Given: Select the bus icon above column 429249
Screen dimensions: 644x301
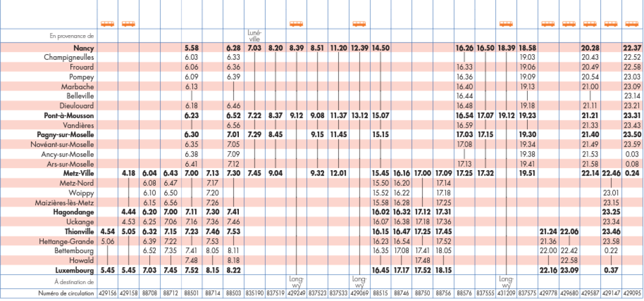Looking at the screenshot, I should [x=296, y=24].
